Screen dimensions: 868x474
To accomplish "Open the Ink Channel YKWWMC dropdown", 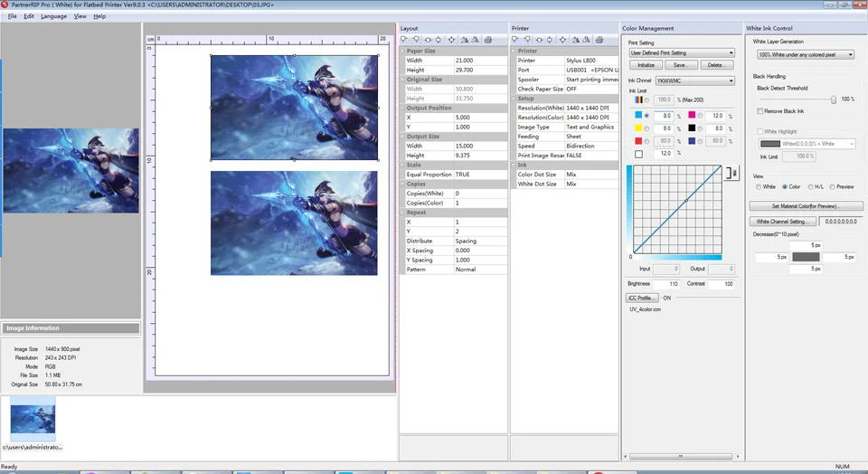I will (x=694, y=81).
